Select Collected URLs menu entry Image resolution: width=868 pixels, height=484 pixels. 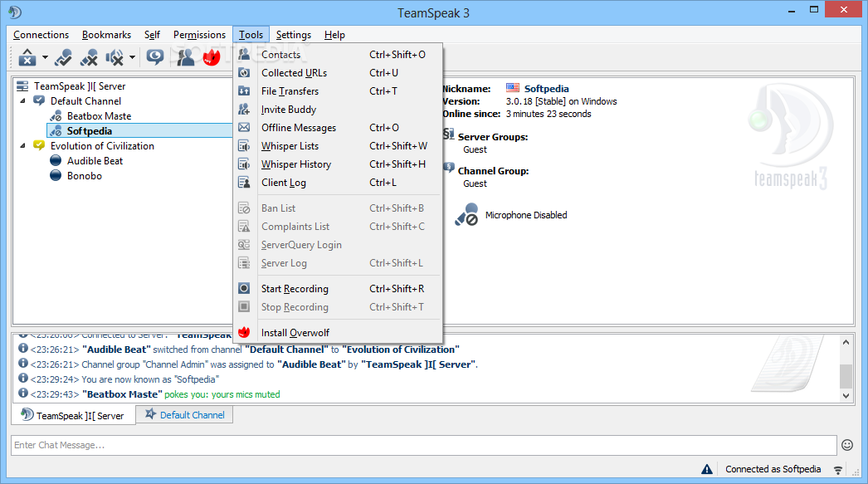pyautogui.click(x=338, y=72)
